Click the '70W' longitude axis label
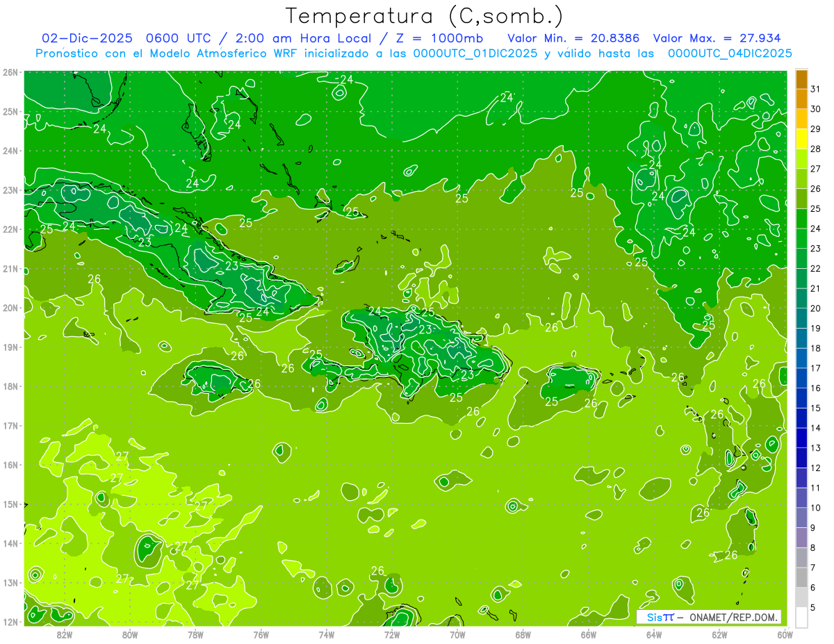Viewport: 834px width, 644px height. (x=457, y=634)
